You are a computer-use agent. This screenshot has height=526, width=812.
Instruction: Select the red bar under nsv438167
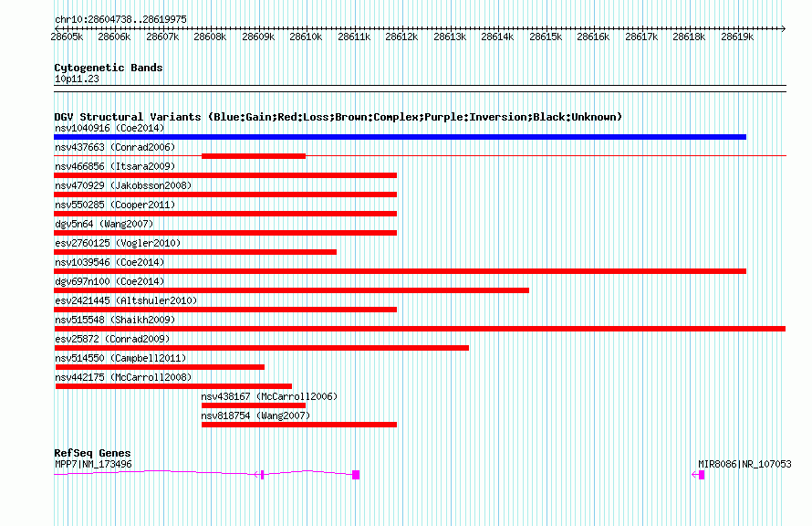[x=254, y=405]
